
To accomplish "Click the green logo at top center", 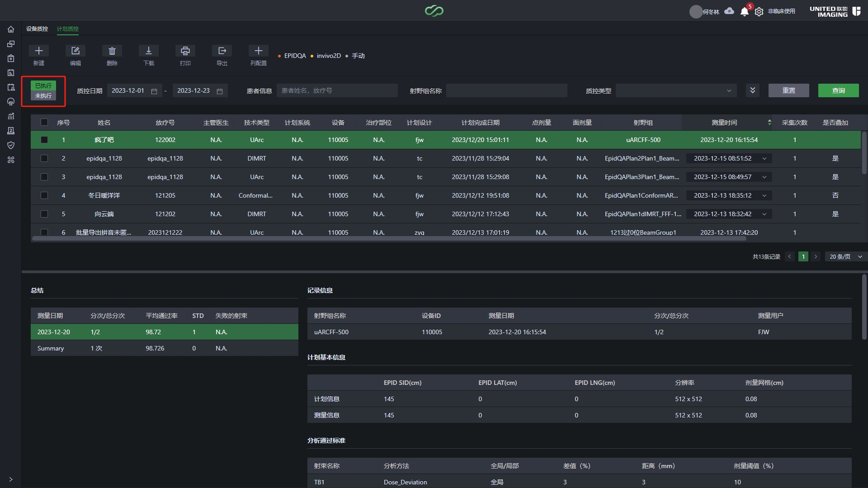I will 434,11.
